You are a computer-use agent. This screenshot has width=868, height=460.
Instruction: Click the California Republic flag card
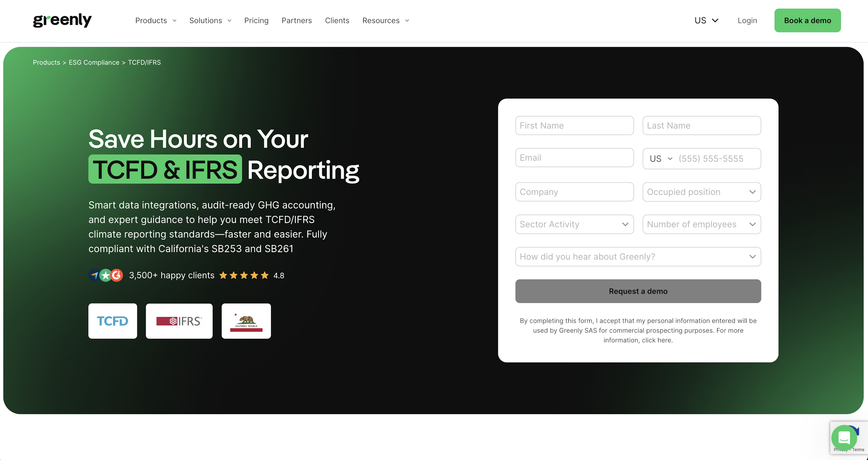[x=246, y=321]
